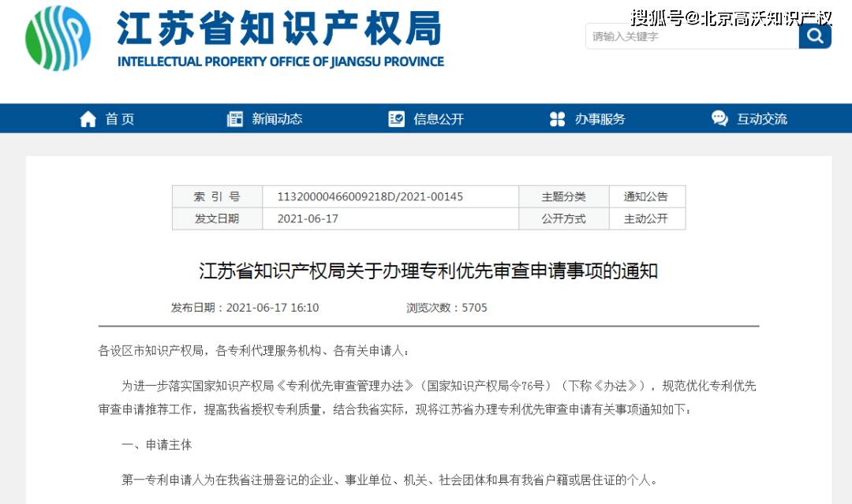Screen dimensions: 852x504
Task: Click the English office name subtitle
Action: coord(281,62)
